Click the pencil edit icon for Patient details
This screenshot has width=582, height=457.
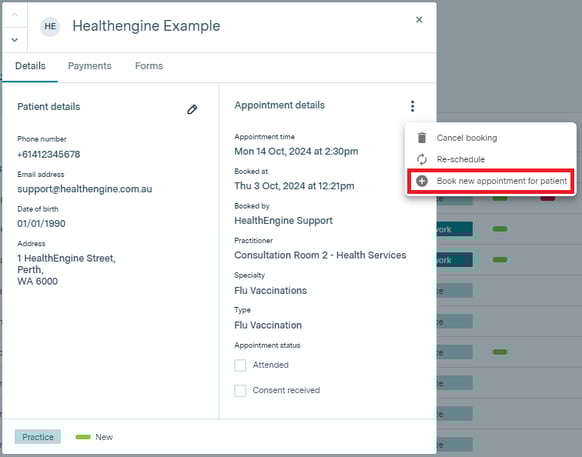(192, 110)
